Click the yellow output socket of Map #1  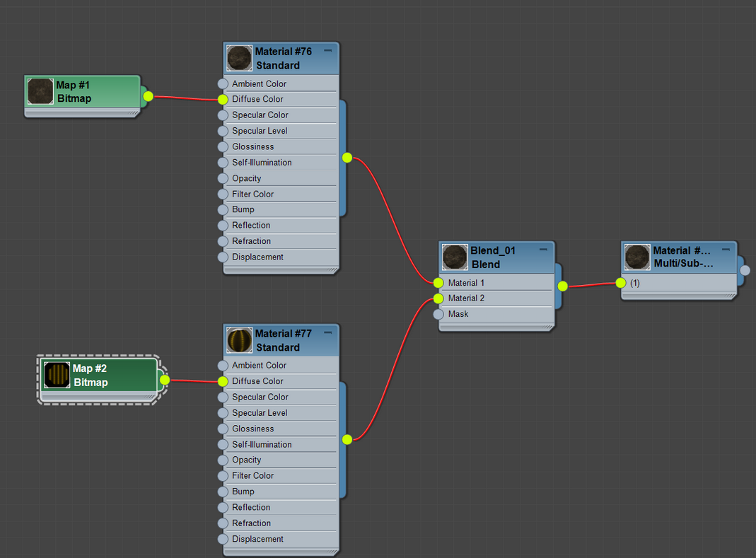click(147, 95)
